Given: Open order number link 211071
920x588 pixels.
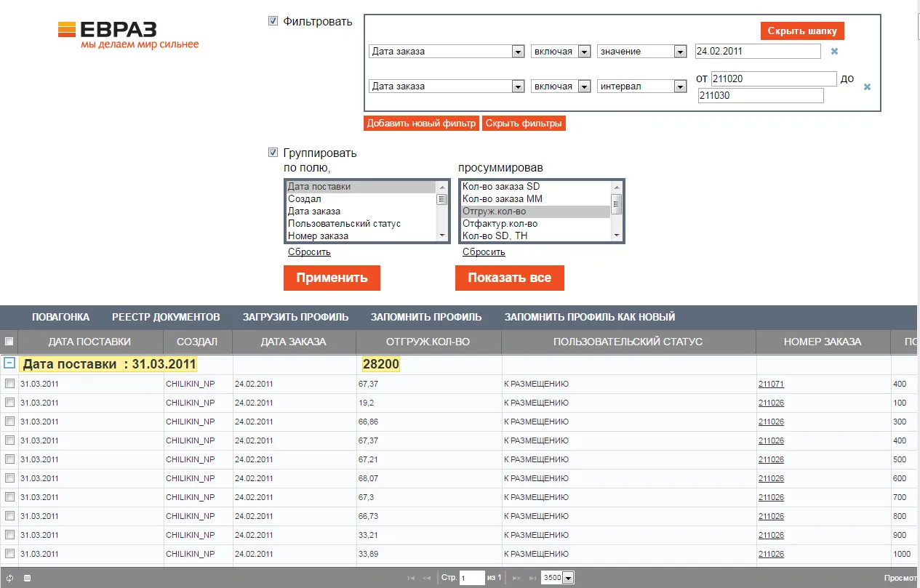Looking at the screenshot, I should point(771,384).
